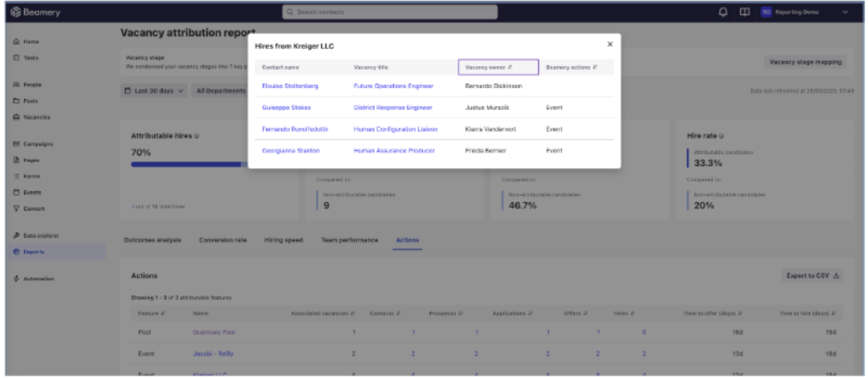Screen dimensions: 868x378
Task: Open Jacobi - Reilly link in Actions table
Action: pyautogui.click(x=213, y=353)
